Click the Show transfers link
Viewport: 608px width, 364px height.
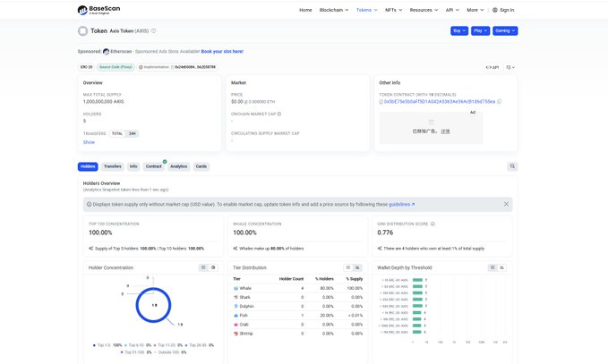point(89,142)
